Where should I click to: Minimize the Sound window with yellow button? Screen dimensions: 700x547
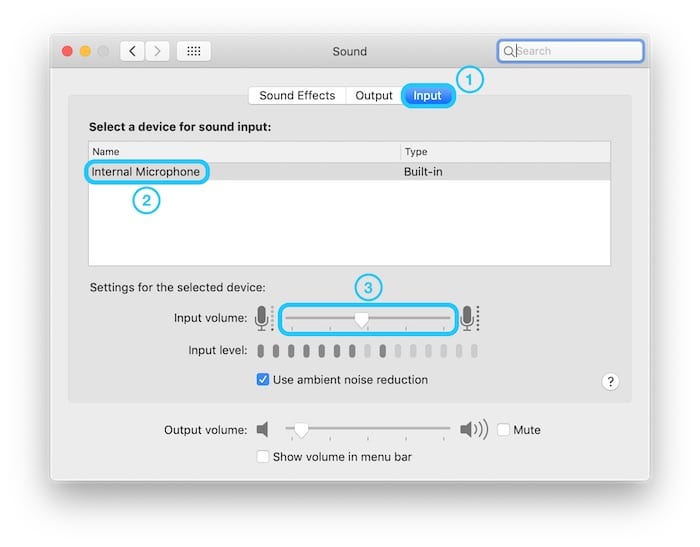click(x=85, y=51)
